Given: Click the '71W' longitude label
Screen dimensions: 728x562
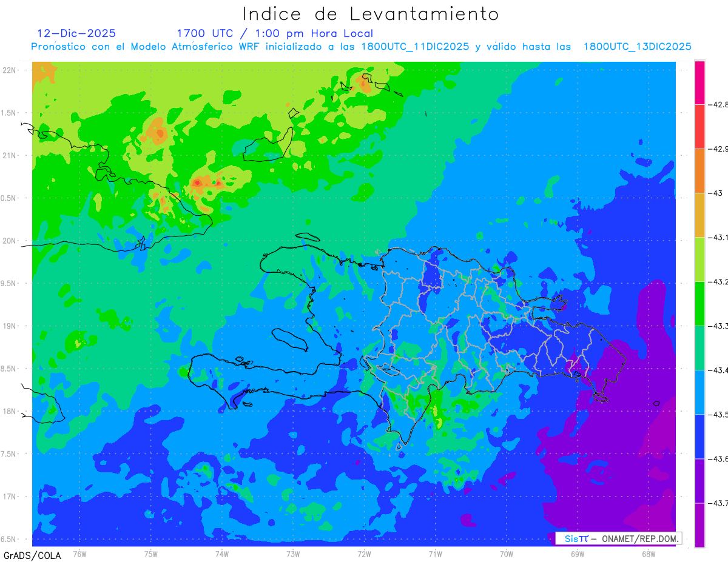Looking at the screenshot, I should pos(435,554).
